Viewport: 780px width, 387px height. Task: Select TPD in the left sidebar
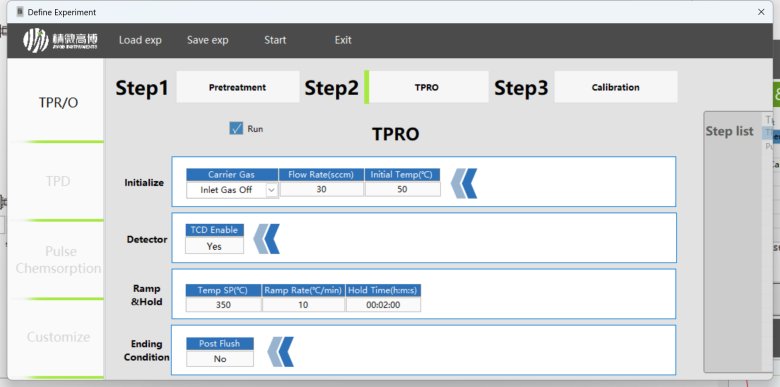click(58, 181)
